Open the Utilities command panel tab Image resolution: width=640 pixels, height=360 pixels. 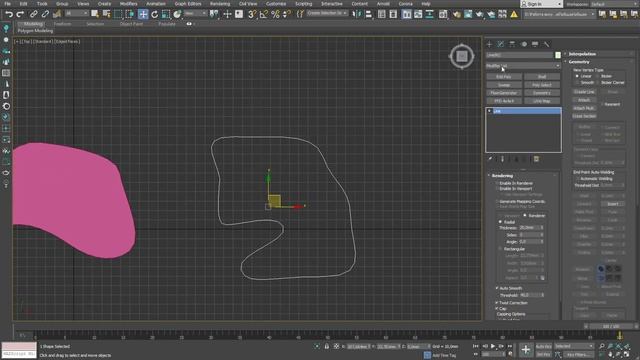547,44
